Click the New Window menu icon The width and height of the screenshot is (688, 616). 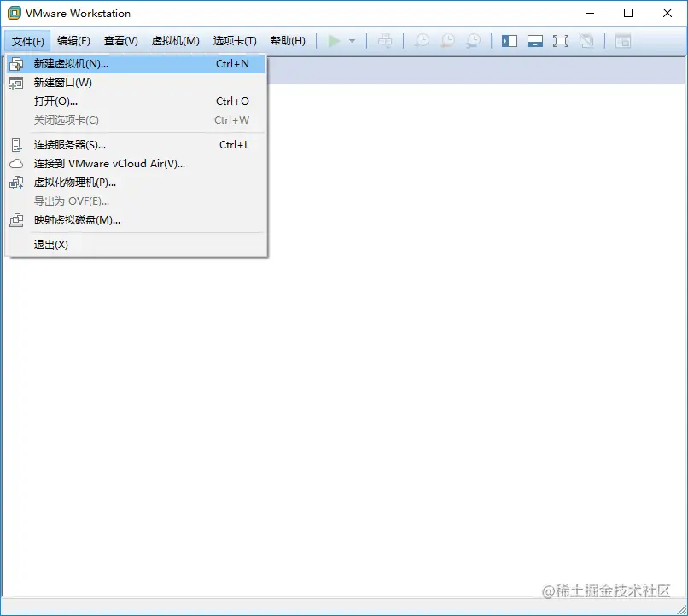pos(16,83)
